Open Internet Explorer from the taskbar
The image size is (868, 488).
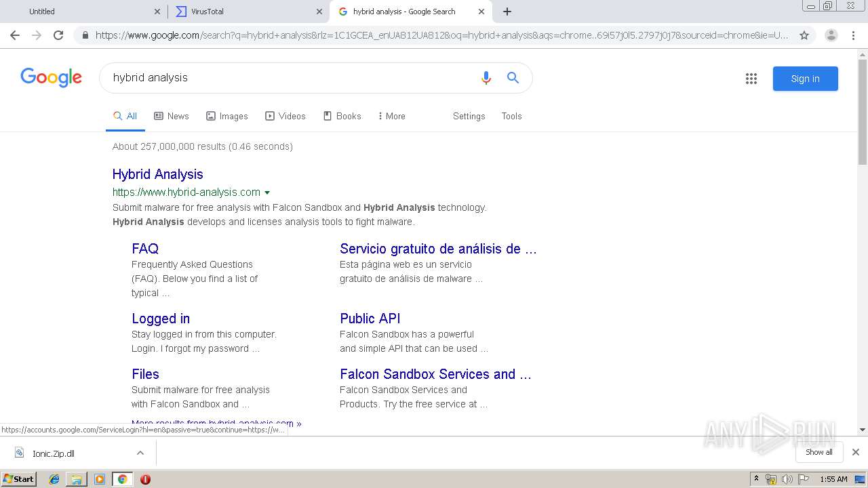pyautogui.click(x=54, y=479)
